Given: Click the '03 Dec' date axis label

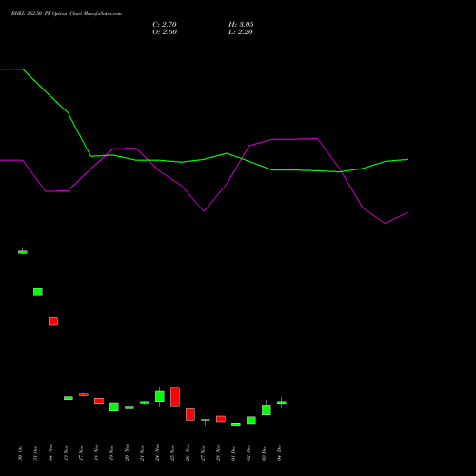Looking at the screenshot, I should pyautogui.click(x=264, y=453).
